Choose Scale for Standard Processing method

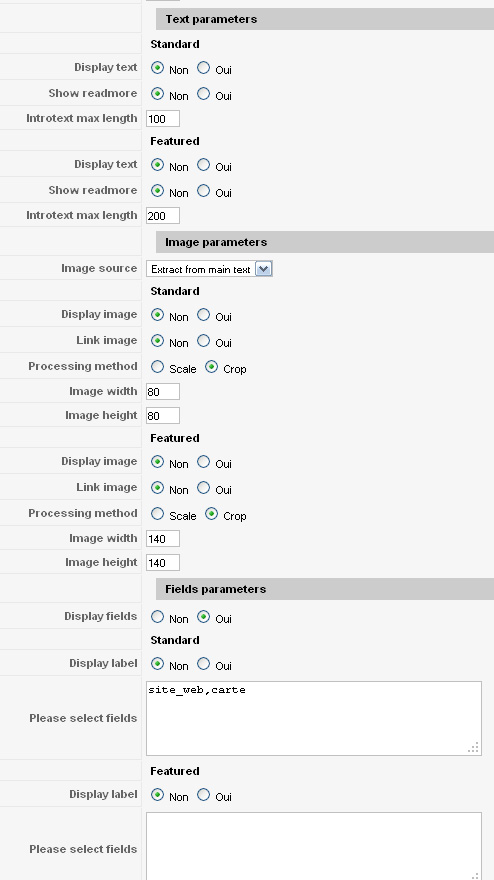point(157,367)
